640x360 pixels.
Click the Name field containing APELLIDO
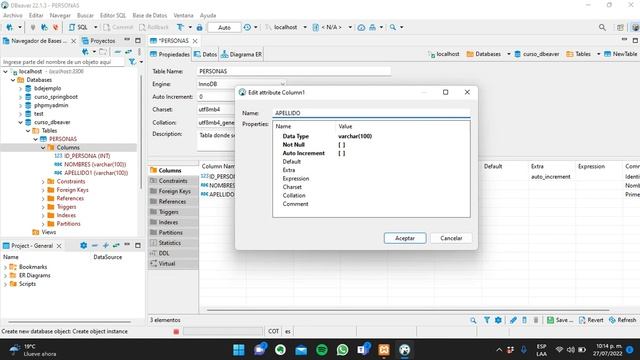coord(371,113)
